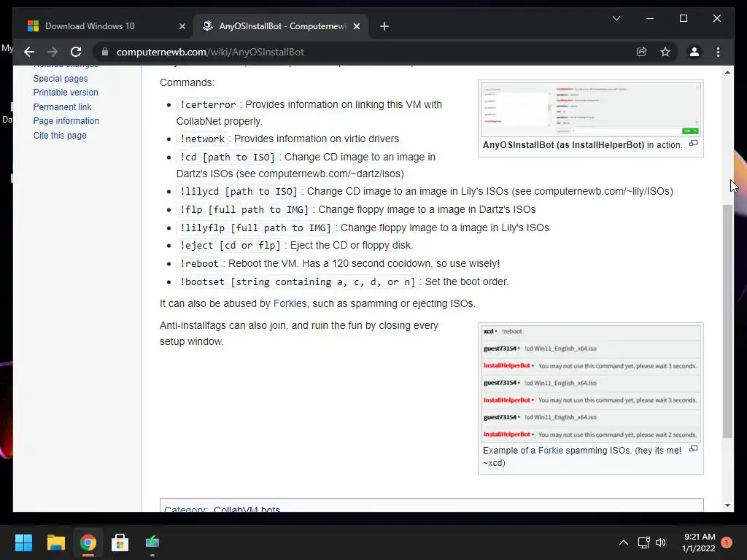Click the !certerror command text
The image size is (747, 560).
coord(208,104)
